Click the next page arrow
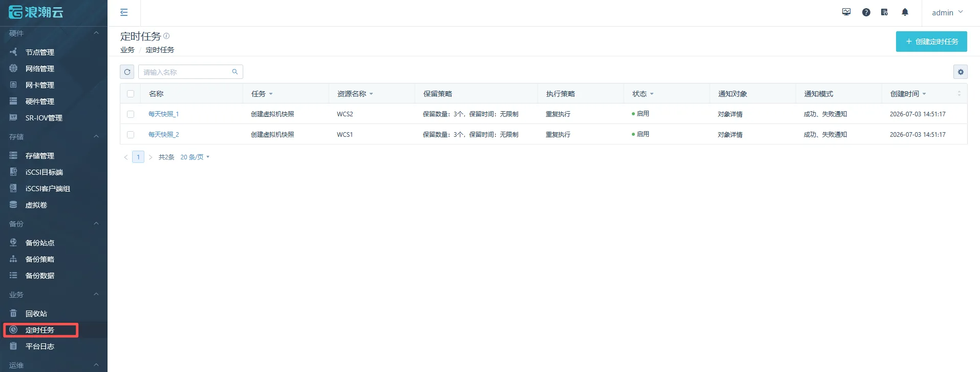980x372 pixels. tap(151, 157)
